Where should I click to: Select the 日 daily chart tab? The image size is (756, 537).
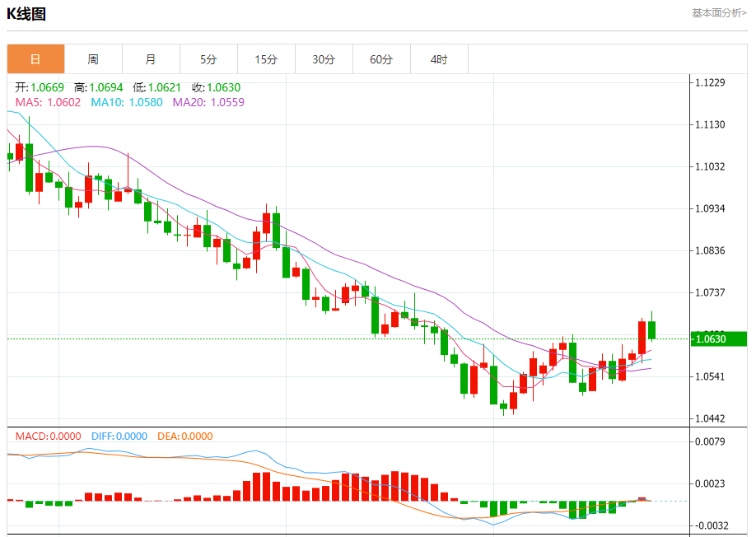click(x=35, y=59)
